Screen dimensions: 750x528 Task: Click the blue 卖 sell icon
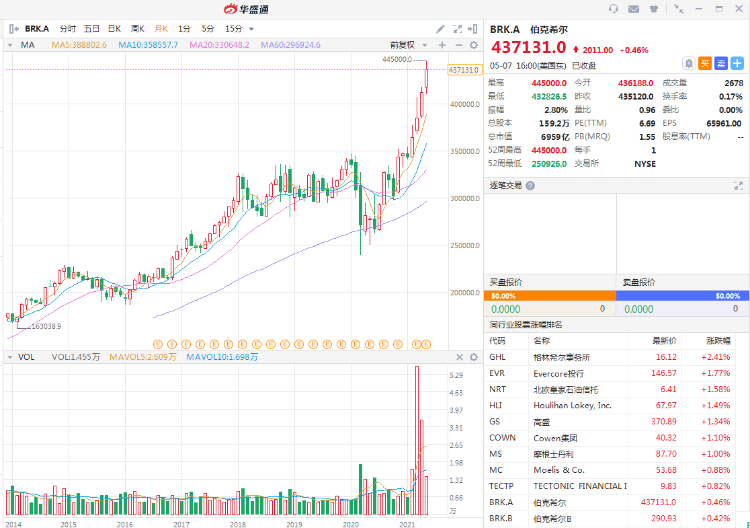coord(720,63)
